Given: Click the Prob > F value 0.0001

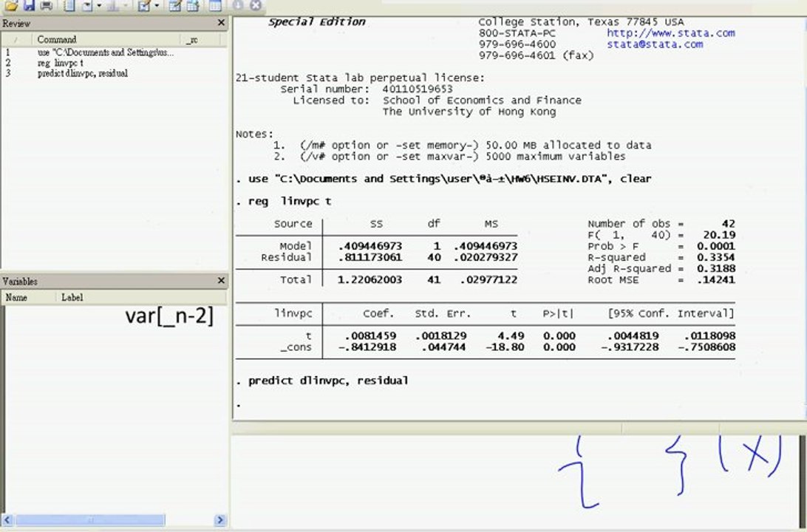Looking at the screenshot, I should 716,246.
